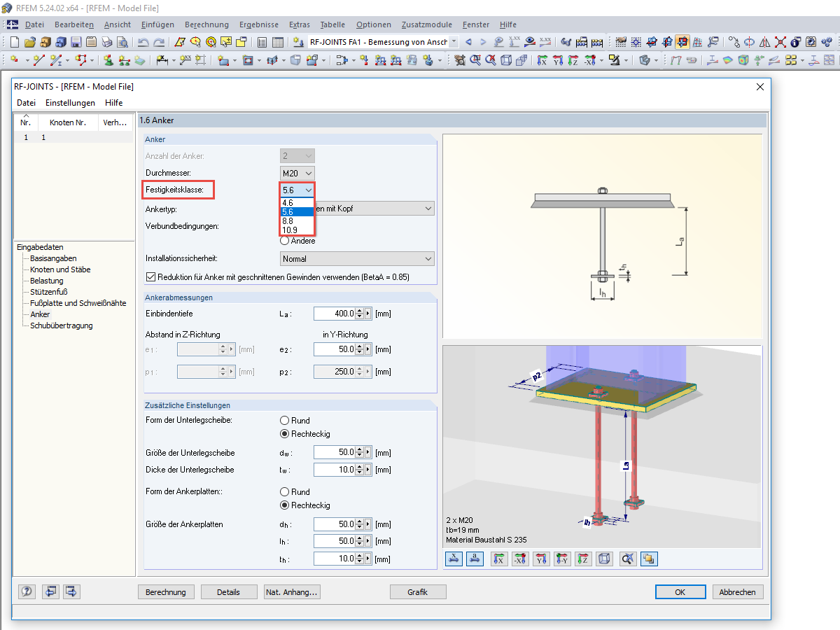Image resolution: width=840 pixels, height=630 pixels.
Task: View graphic in Z direction below preview
Action: pyautogui.click(x=584, y=559)
